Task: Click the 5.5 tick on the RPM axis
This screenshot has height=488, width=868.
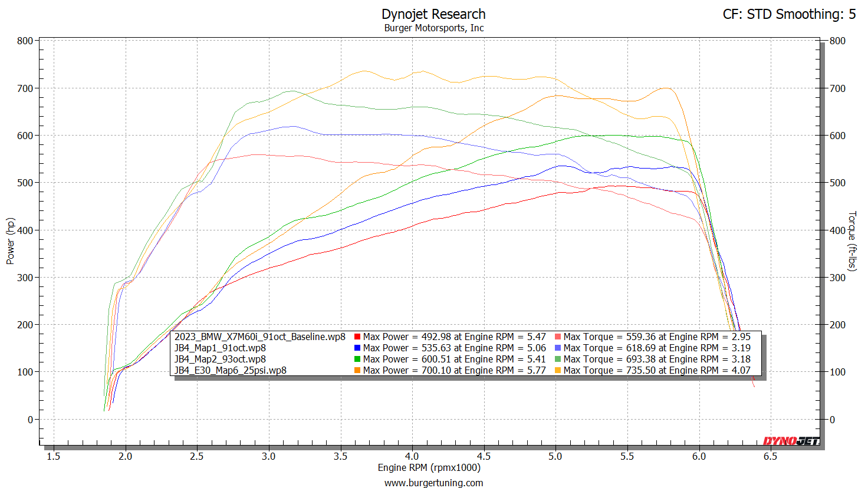Action: point(627,456)
